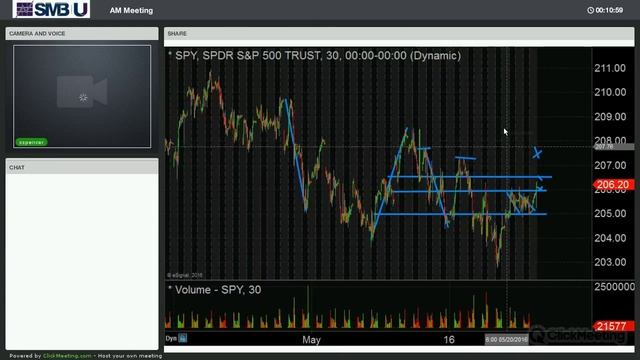The height and width of the screenshot is (360, 640).
Task: Click the Dyn label below the chart
Action: [x=171, y=338]
